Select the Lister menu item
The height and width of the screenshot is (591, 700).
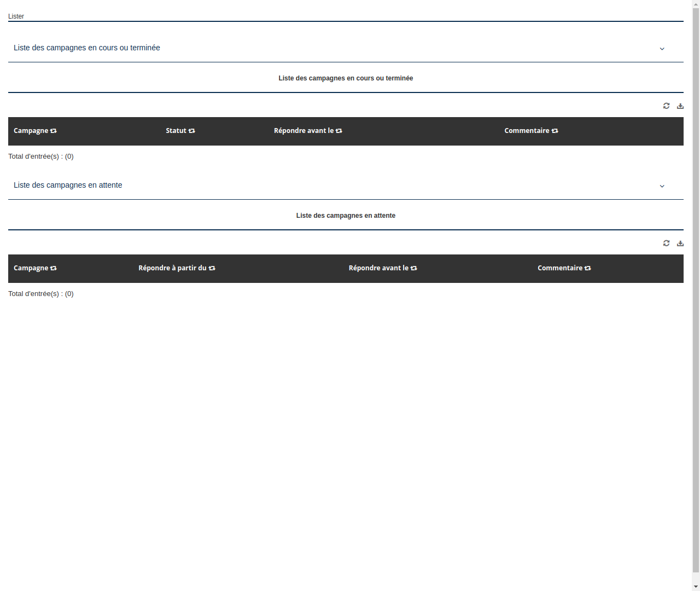click(x=16, y=16)
